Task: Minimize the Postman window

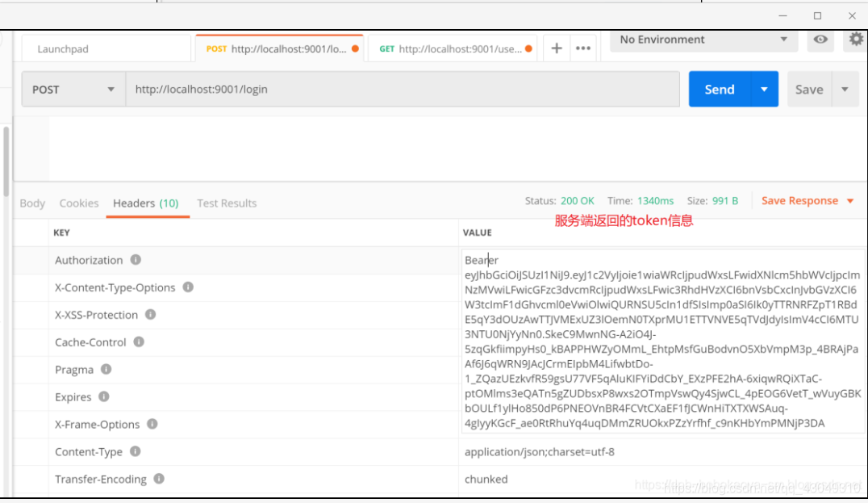Action: click(782, 15)
